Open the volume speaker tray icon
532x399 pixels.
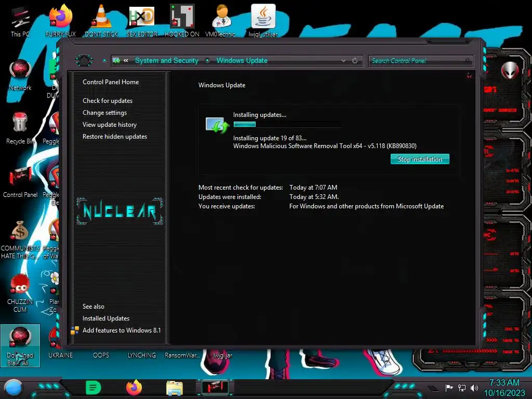(474, 388)
